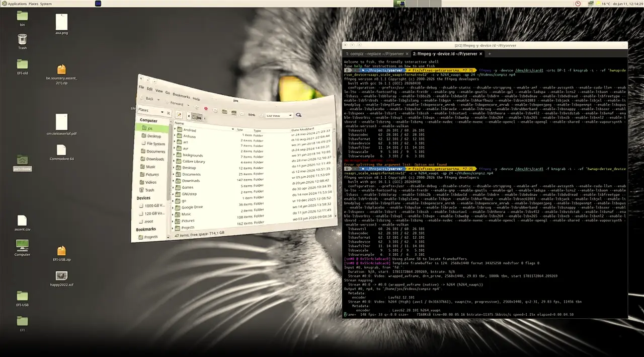Click the jos path bar button
Image resolution: width=644 pixels, height=357 pixels.
(x=197, y=117)
